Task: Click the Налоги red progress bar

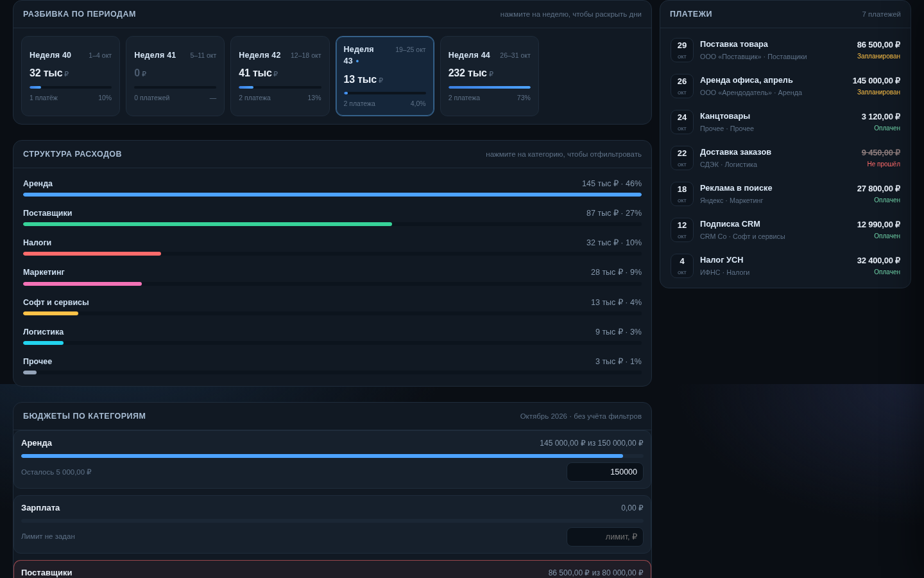Action: point(92,254)
